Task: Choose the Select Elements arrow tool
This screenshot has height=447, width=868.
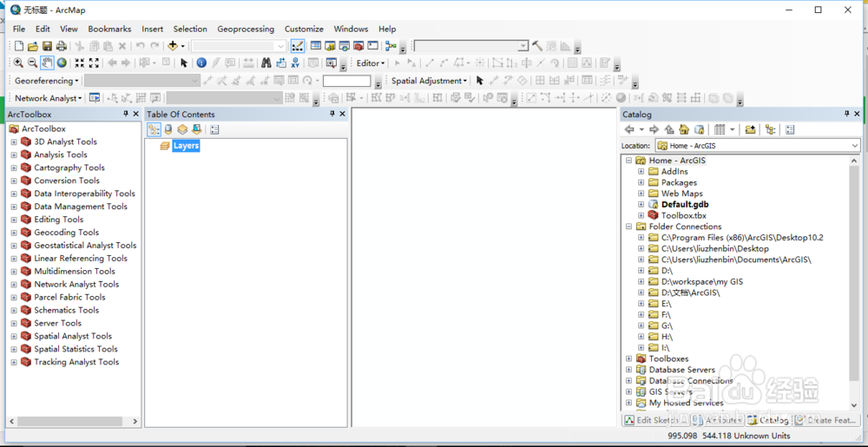Action: (184, 63)
